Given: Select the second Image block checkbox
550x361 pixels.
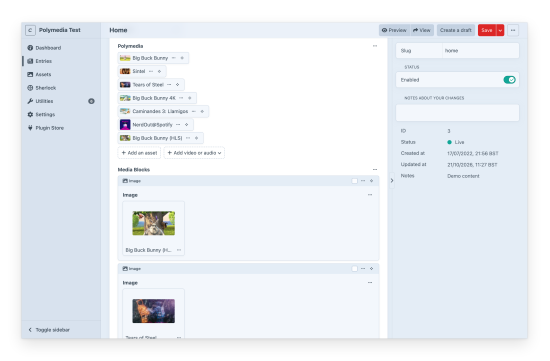Looking at the screenshot, I should coord(355,269).
